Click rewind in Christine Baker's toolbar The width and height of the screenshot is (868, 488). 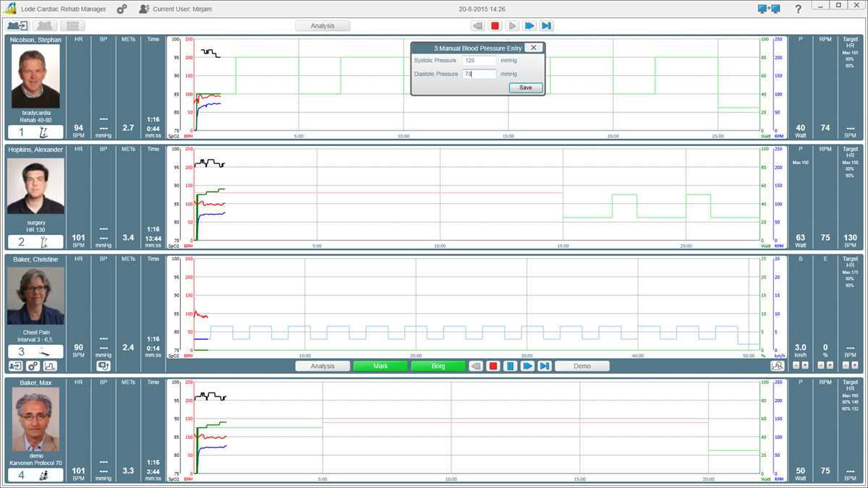pyautogui.click(x=476, y=366)
